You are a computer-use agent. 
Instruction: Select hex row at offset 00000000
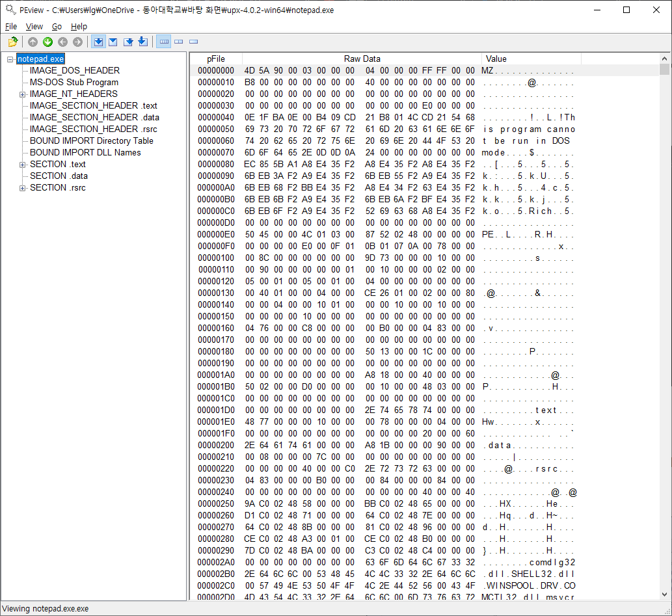424,71
